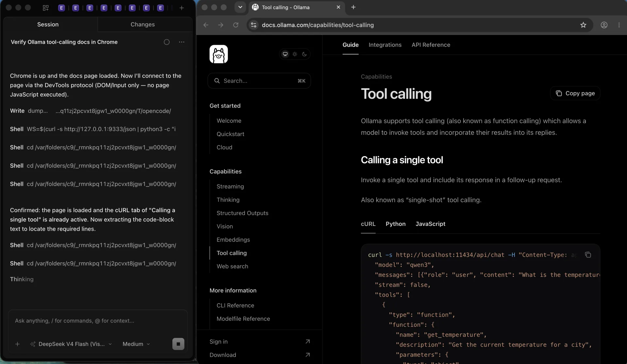
Task: Reload the Chrome page
Action: pos(235,25)
